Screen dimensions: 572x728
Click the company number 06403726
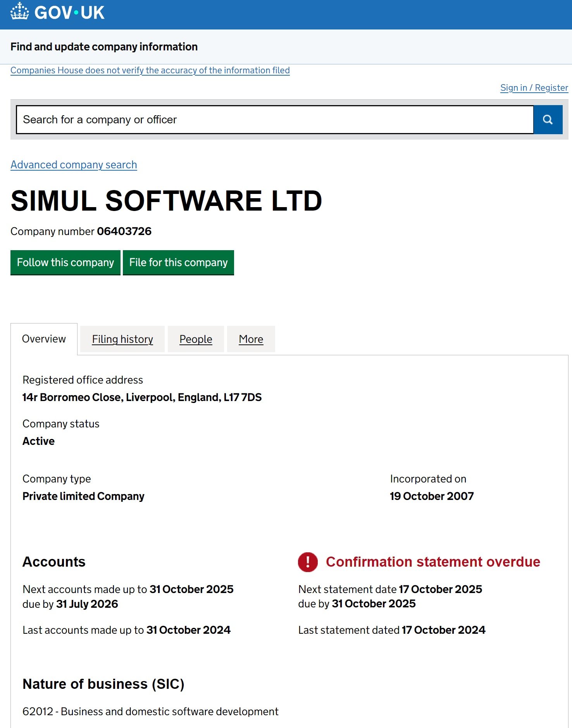[124, 232]
